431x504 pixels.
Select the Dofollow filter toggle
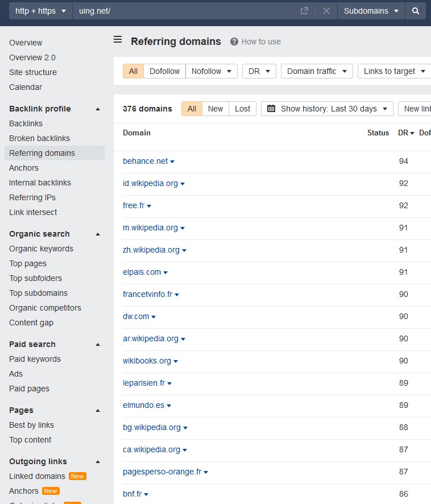point(164,71)
